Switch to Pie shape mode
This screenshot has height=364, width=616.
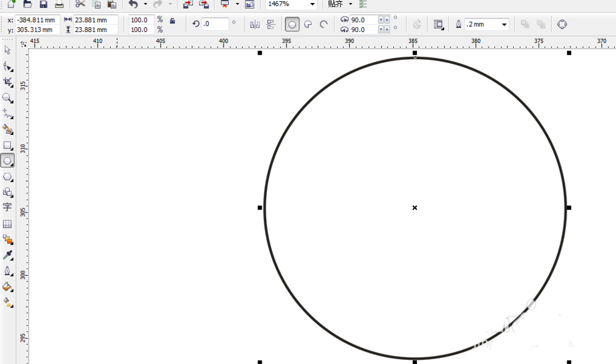point(308,25)
